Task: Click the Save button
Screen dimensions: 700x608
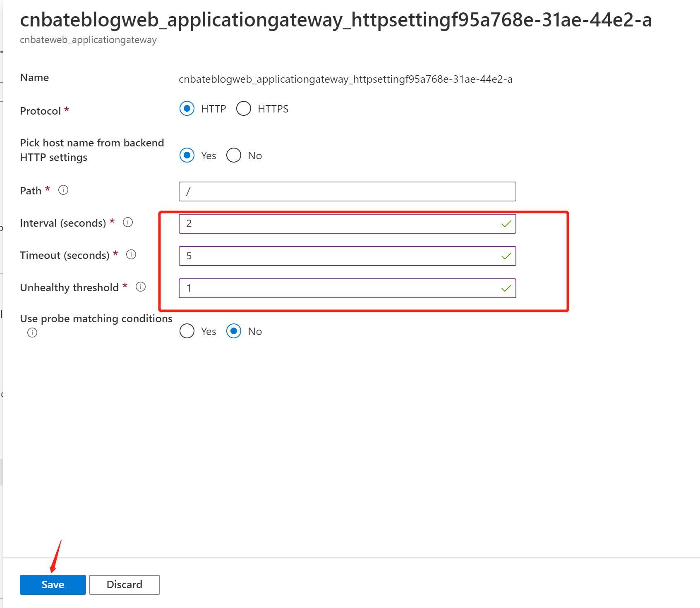Action: [52, 584]
